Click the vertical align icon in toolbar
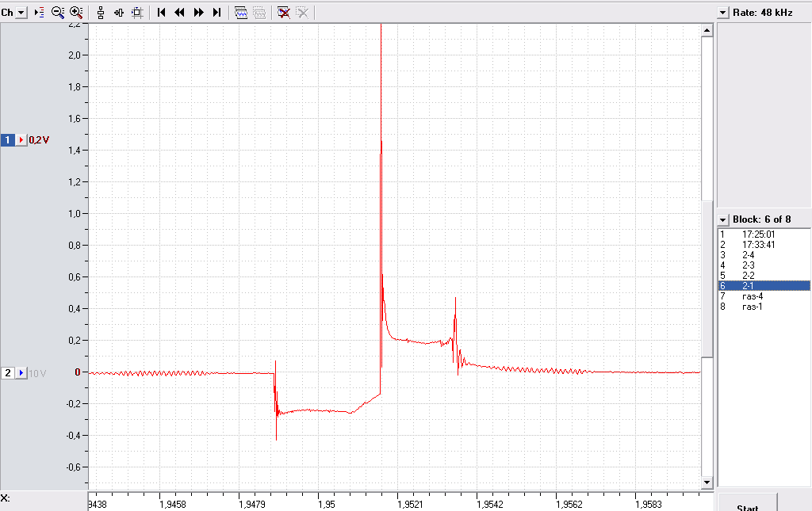Image resolution: width=812 pixels, height=511 pixels. [x=101, y=13]
